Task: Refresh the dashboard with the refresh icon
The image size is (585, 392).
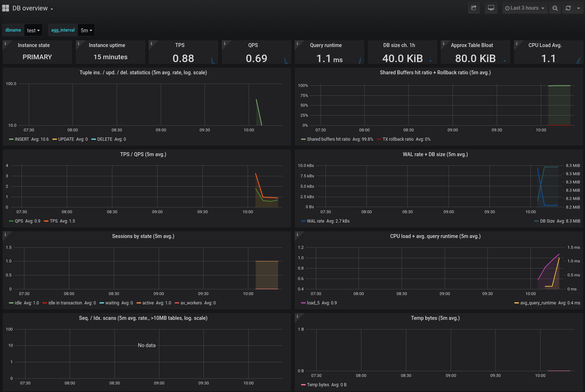Action: point(568,8)
